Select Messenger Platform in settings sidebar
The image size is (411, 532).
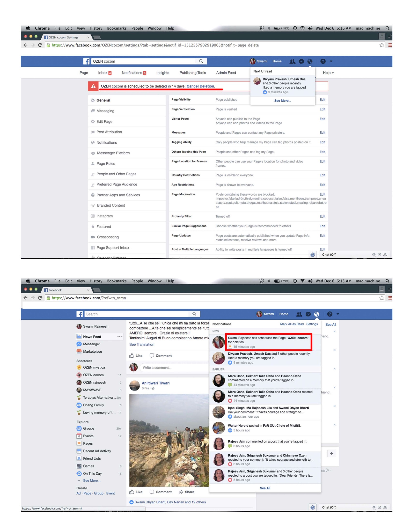pyautogui.click(x=127, y=153)
